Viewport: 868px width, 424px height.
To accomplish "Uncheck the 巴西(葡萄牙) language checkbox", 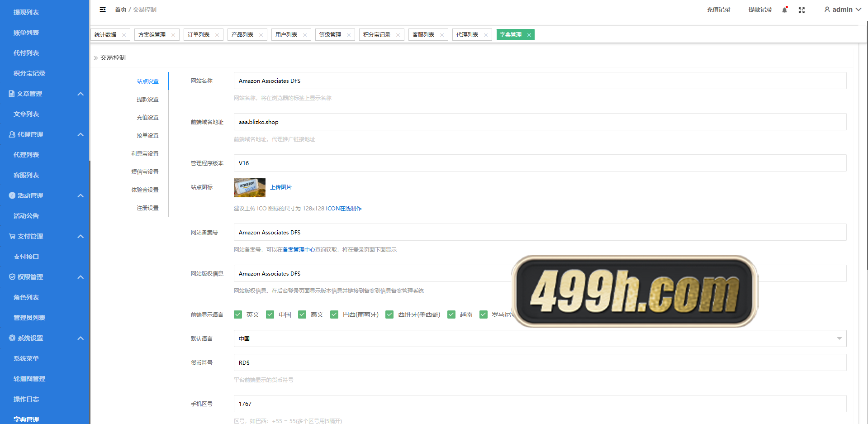I will tap(334, 314).
